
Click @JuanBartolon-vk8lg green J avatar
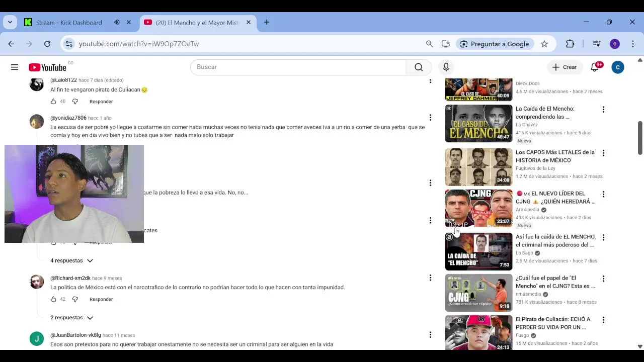[x=37, y=339]
